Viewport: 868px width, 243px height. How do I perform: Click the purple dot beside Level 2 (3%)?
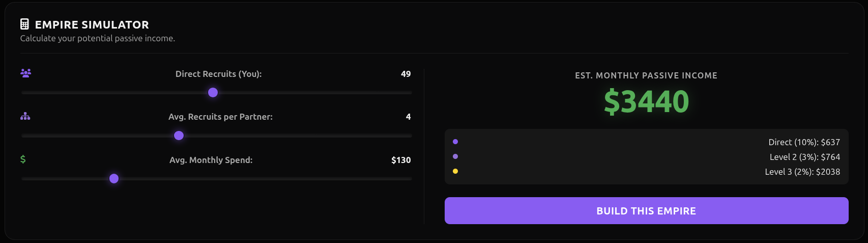455,156
